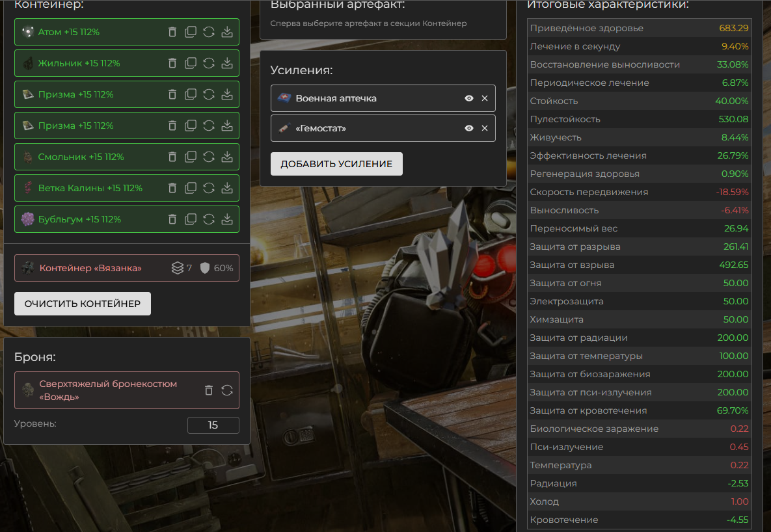Click the download icon on Бубльгум row
Screen dimensions: 771x532
click(x=227, y=219)
